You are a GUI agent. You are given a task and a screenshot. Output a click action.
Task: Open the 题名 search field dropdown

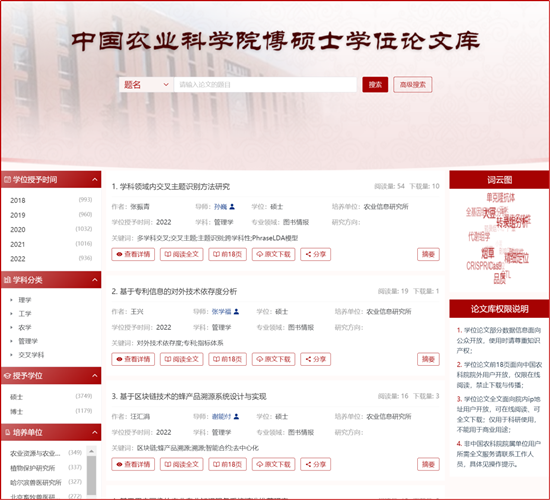(x=146, y=85)
